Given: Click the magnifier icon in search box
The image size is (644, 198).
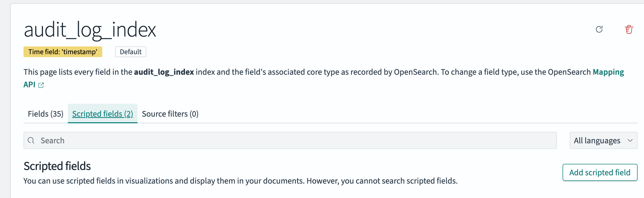Looking at the screenshot, I should tap(31, 140).
